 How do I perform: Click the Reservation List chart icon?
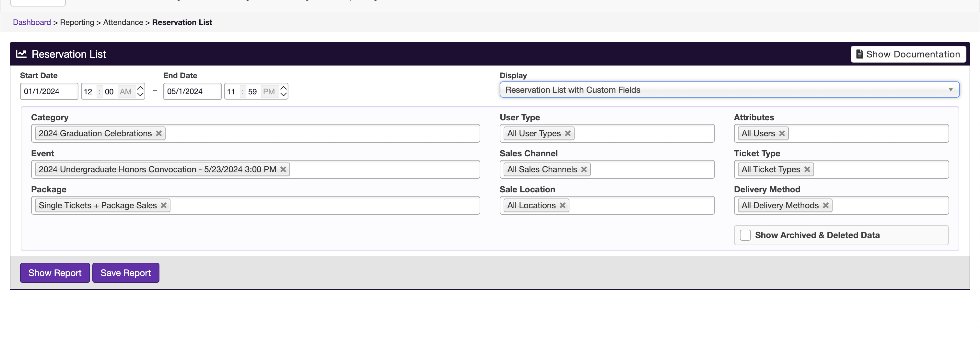click(x=21, y=54)
